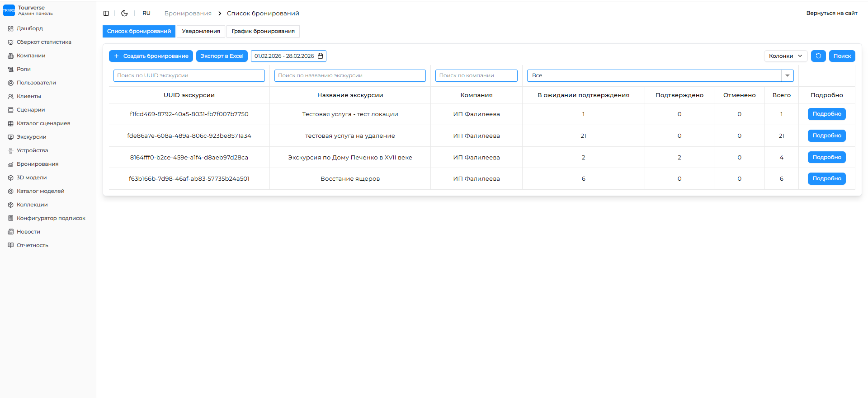Open Дашборд from sidebar
868x398 pixels.
(29, 28)
